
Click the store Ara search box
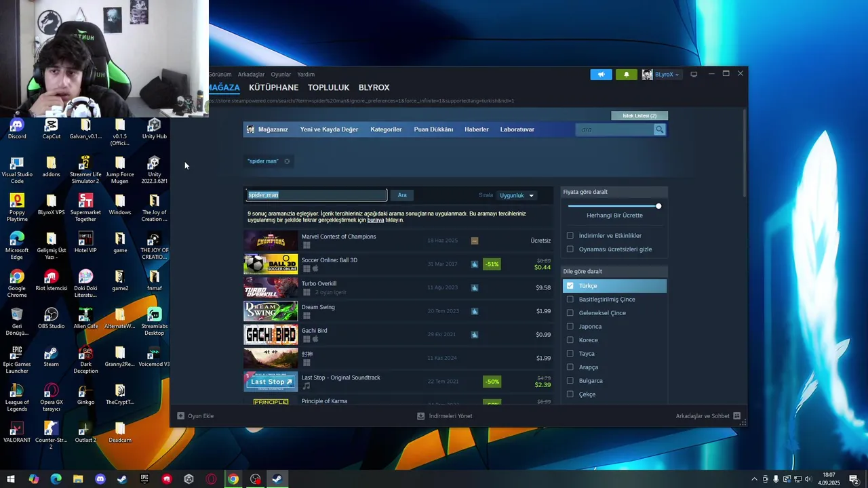(x=614, y=129)
